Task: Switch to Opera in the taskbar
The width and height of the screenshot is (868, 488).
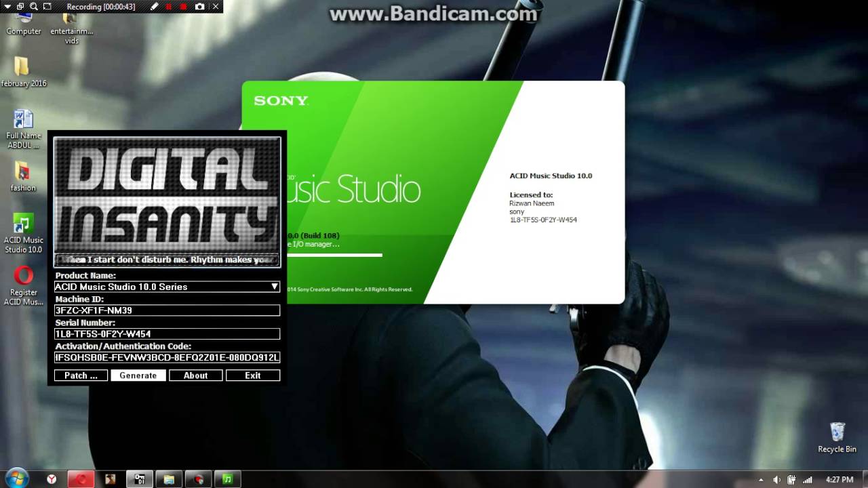Action: point(81,479)
